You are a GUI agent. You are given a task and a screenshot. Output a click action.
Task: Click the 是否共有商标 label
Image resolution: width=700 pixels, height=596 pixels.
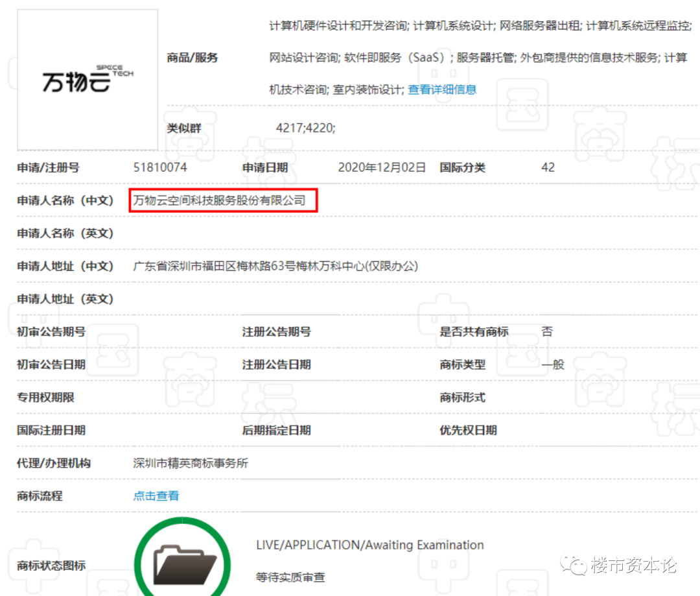[474, 331]
